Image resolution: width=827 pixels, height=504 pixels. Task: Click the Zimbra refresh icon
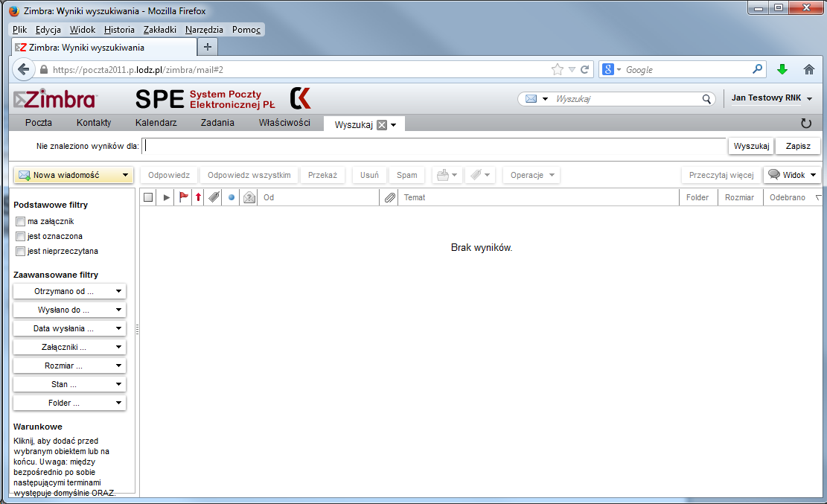[x=805, y=124]
